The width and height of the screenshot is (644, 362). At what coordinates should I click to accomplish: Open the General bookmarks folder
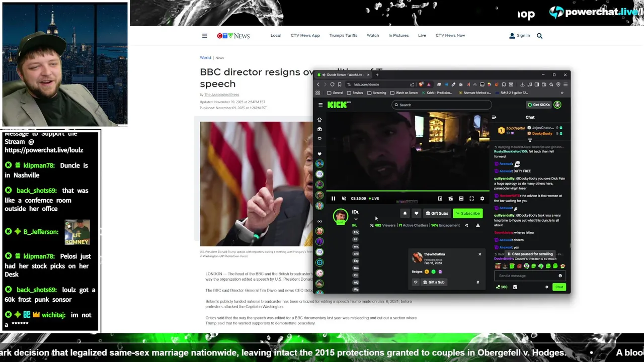click(x=335, y=93)
